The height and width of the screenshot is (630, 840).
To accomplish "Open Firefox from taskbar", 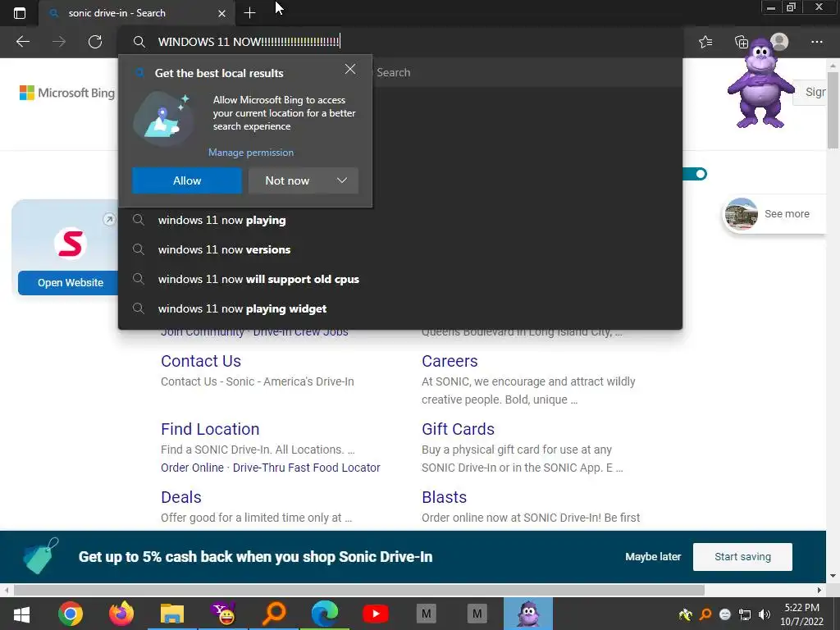I will pyautogui.click(x=121, y=614).
